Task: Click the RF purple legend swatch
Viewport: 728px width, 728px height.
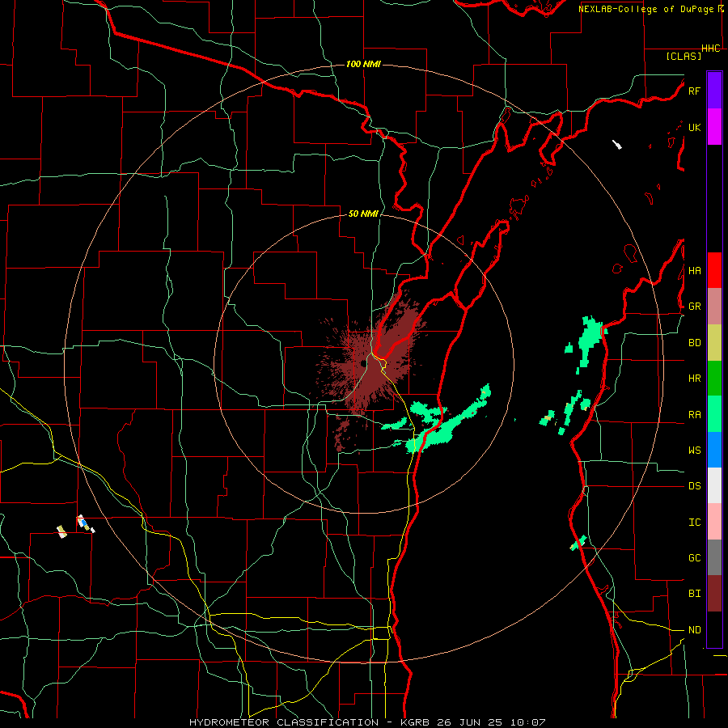Action: point(714,91)
